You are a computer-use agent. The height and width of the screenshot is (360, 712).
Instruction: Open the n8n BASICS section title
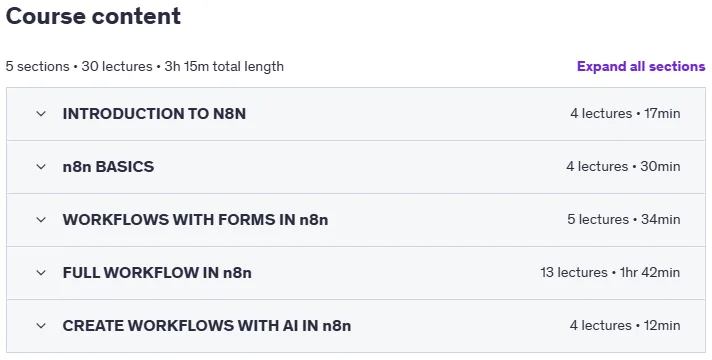tap(108, 167)
